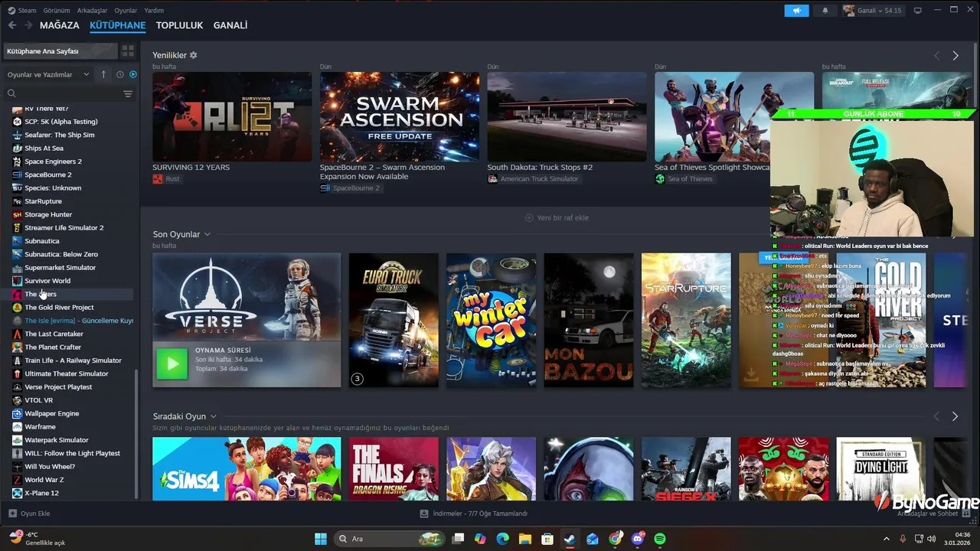Open İndirmeler downloads status
This screenshot has width=980, height=551.
tap(474, 514)
